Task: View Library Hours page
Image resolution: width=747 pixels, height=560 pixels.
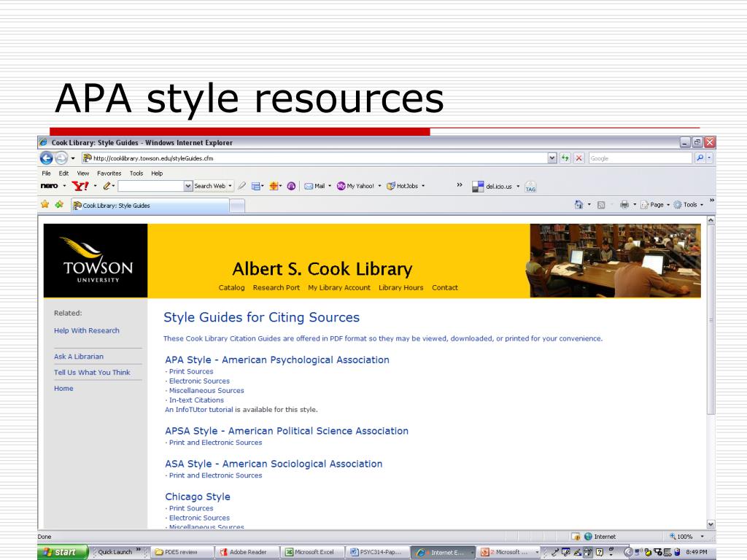Action: 401,287
